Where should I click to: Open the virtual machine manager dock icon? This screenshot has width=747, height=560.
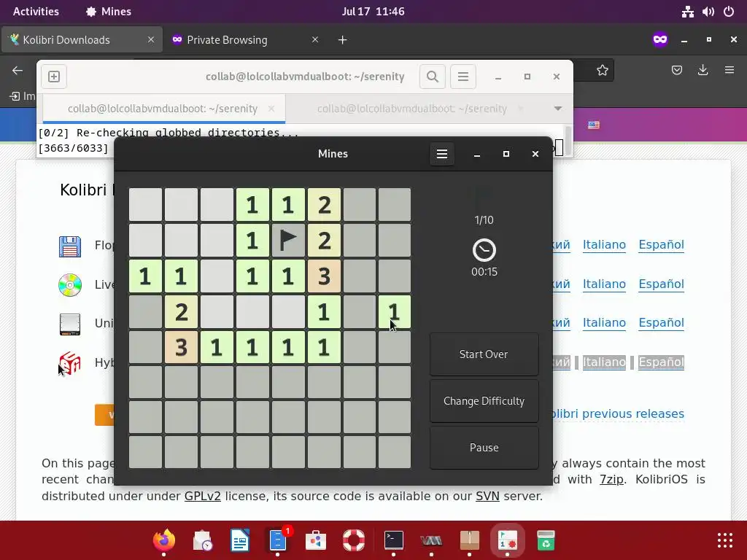pos(431,540)
